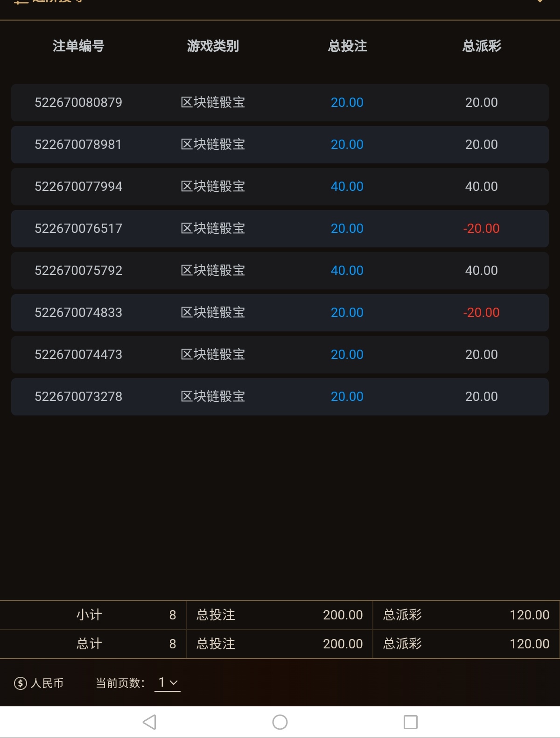View bet order 522670075792
Screen dimensions: 560x738
click(x=78, y=271)
